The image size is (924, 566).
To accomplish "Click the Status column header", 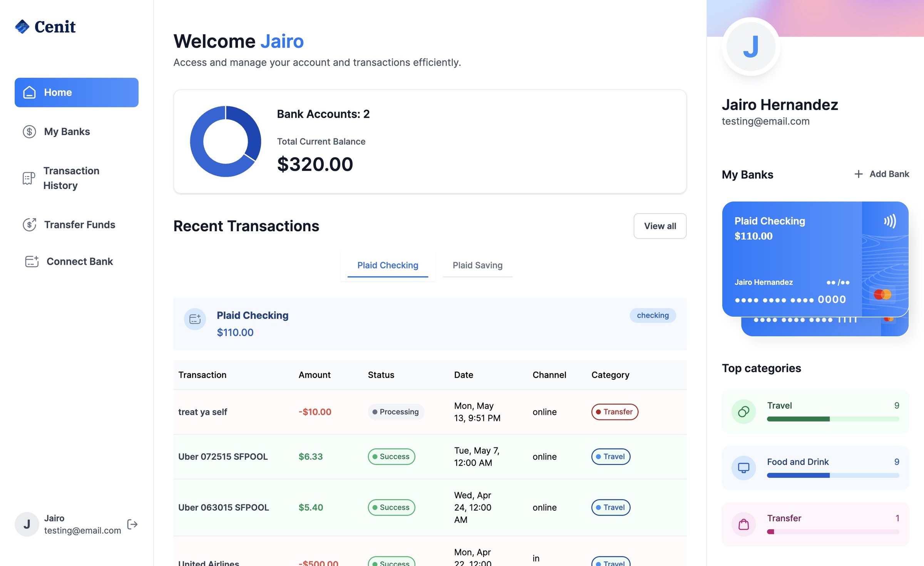I will pyautogui.click(x=381, y=375).
